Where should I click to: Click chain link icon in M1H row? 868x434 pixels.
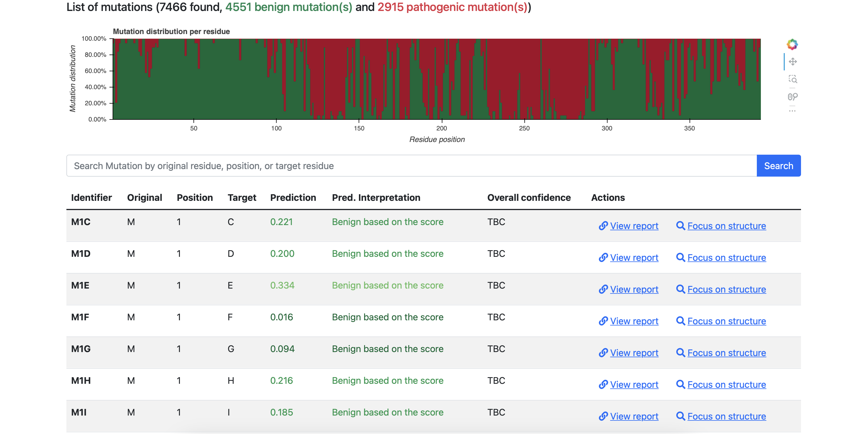pyautogui.click(x=603, y=384)
